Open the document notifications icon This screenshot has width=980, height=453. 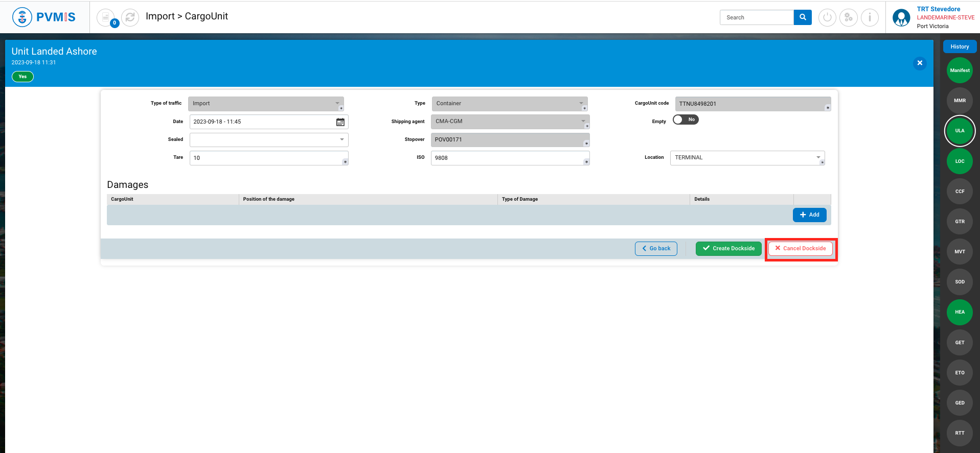pos(106,17)
